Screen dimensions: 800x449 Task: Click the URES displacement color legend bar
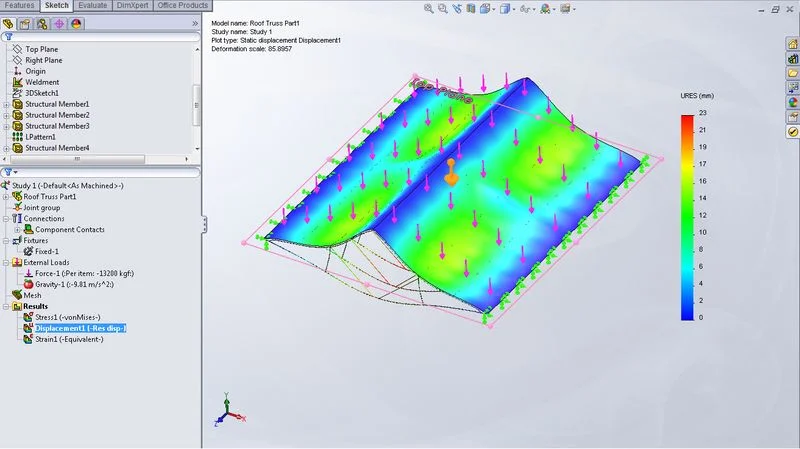pyautogui.click(x=688, y=216)
